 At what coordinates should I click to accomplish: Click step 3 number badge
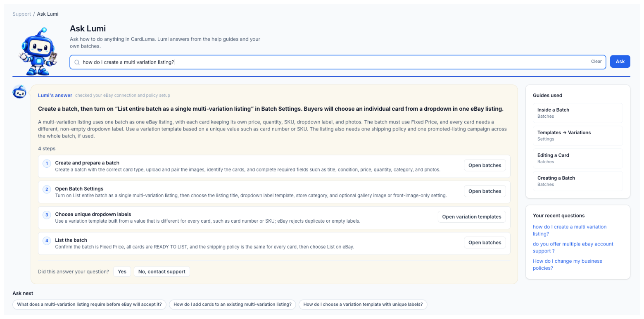coord(47,215)
